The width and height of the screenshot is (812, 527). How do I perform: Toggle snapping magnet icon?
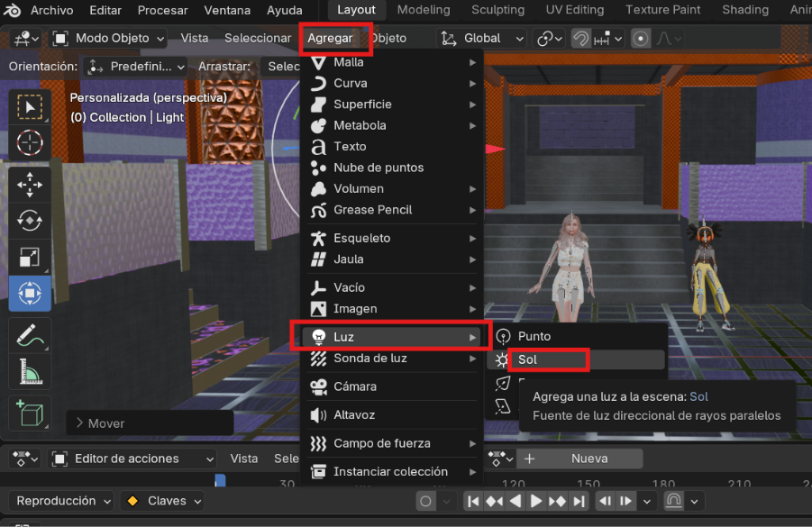coord(581,39)
